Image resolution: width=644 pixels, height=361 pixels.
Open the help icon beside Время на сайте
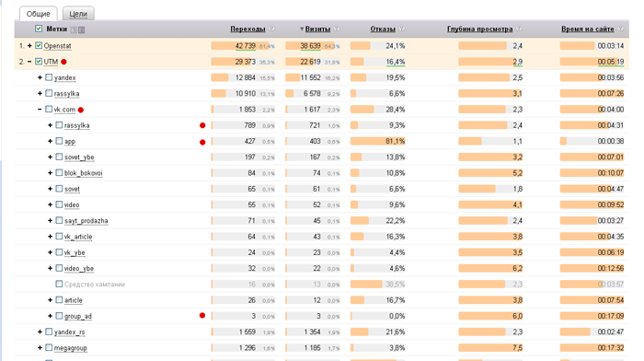click(x=621, y=29)
